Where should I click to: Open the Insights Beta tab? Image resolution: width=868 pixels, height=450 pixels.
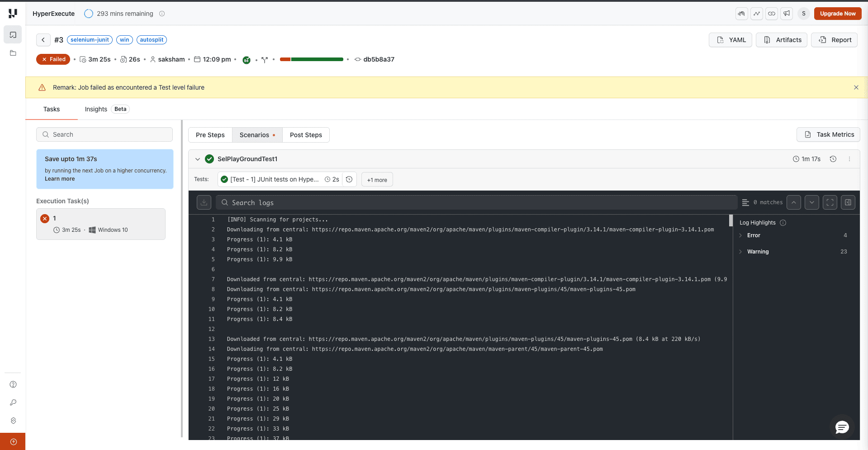107,109
